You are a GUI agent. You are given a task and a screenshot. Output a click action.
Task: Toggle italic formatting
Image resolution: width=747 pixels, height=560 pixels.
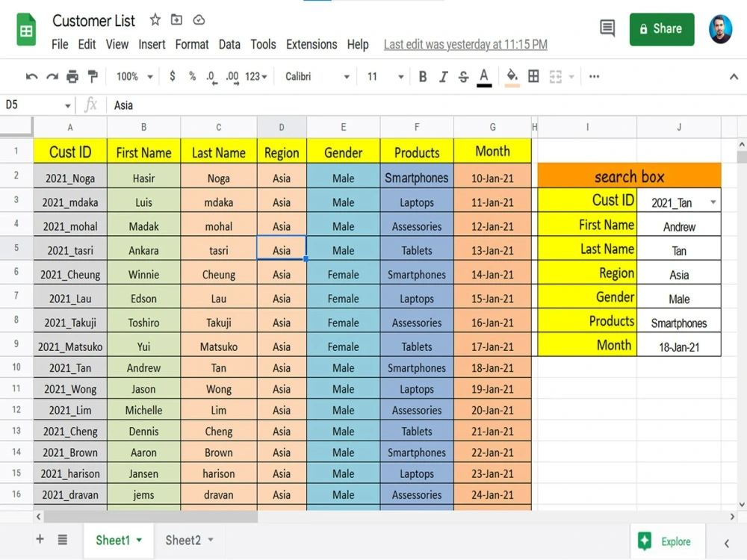(443, 77)
